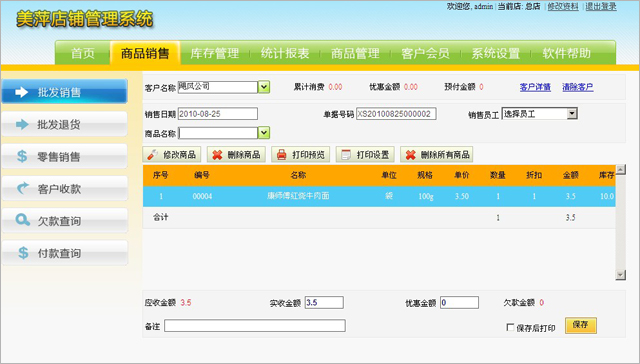Click the 合计 row label
Screen dimensions: 640x364
pyautogui.click(x=160, y=217)
